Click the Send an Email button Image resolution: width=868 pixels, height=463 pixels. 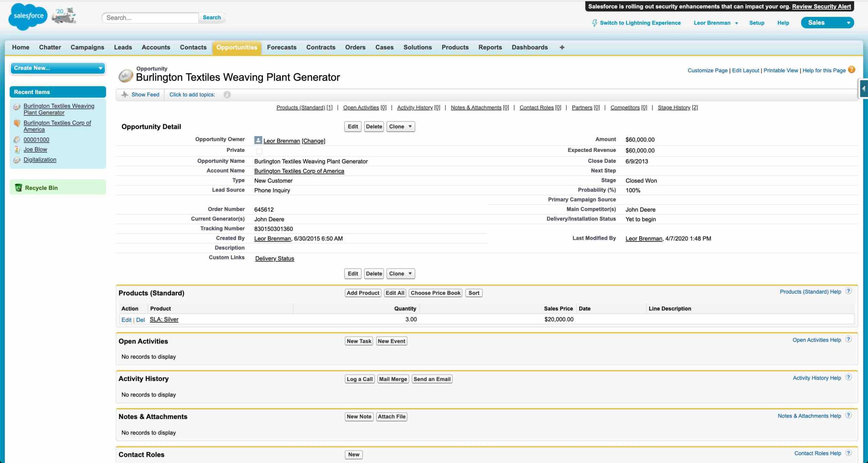[x=432, y=379]
